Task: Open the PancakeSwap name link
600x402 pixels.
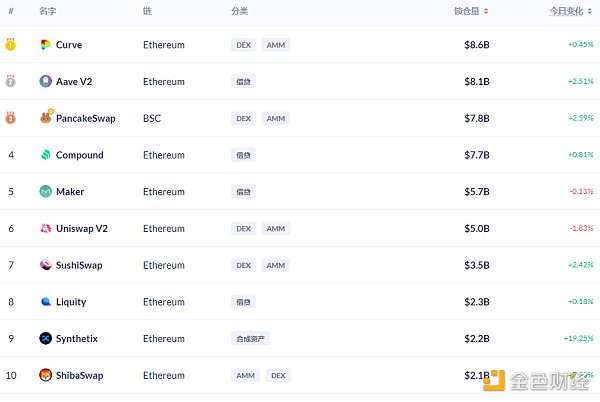Action: coord(85,118)
